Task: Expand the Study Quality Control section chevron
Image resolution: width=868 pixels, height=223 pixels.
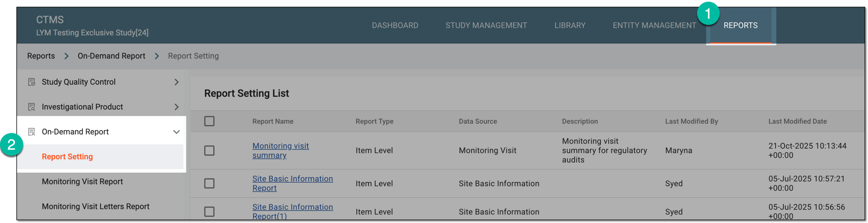Action: pyautogui.click(x=176, y=82)
